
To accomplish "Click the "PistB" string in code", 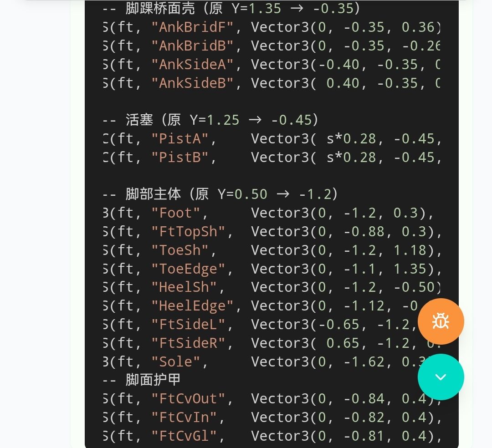I will (180, 158).
